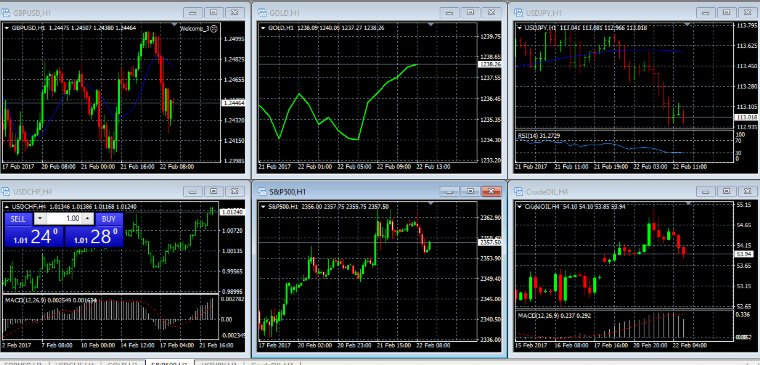Click the chart shift triangle in GOLD chart
760x365 pixels.
431,24
